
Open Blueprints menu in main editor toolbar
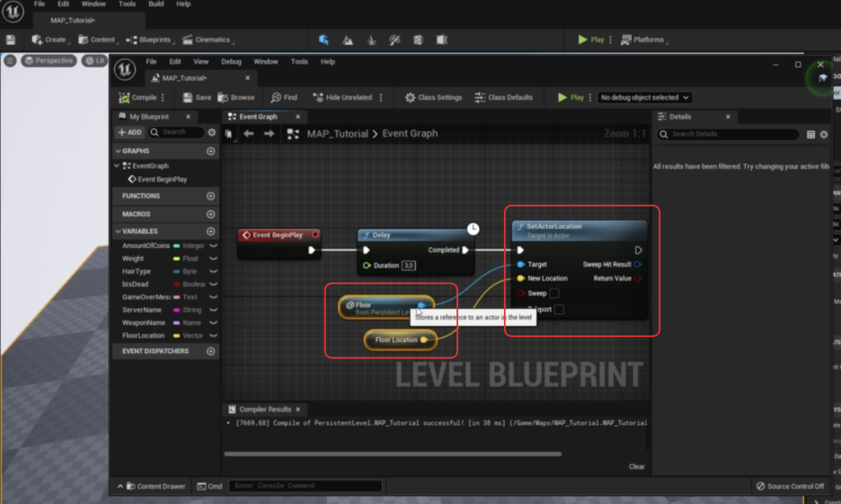point(150,40)
